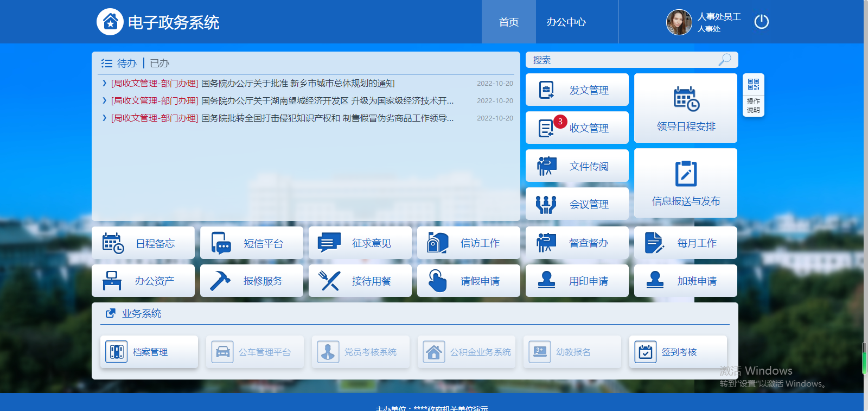The image size is (868, 411).
Task: Click the 征求意见 chat bubble icon
Action: 329,243
